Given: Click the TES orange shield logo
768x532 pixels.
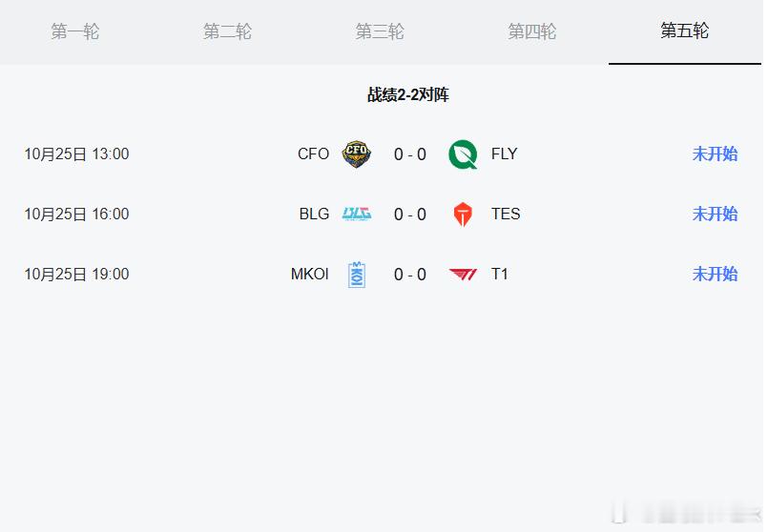Looking at the screenshot, I should pos(463,215).
